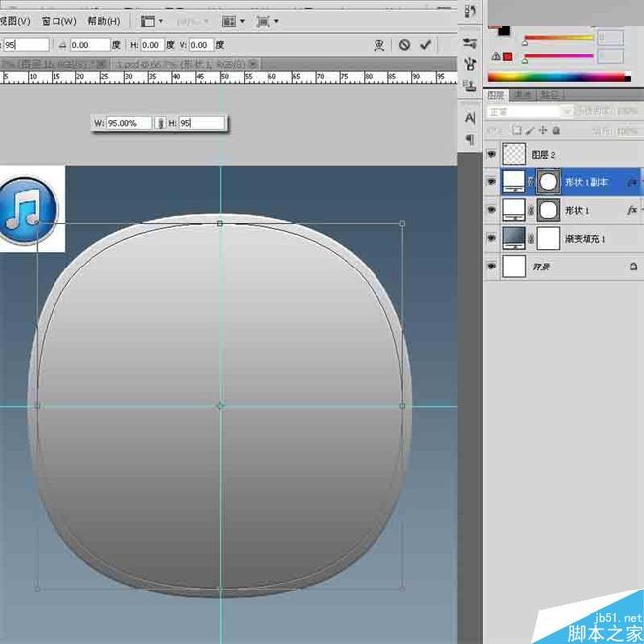Open the 窗口(W) menu
Viewport: 644px width, 644px height.
pos(59,21)
